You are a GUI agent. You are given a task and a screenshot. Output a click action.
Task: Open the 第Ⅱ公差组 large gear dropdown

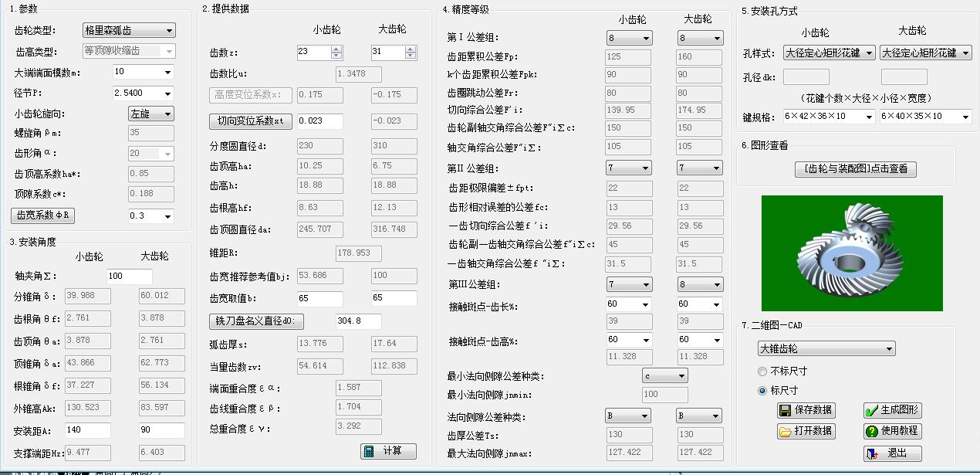pyautogui.click(x=700, y=168)
